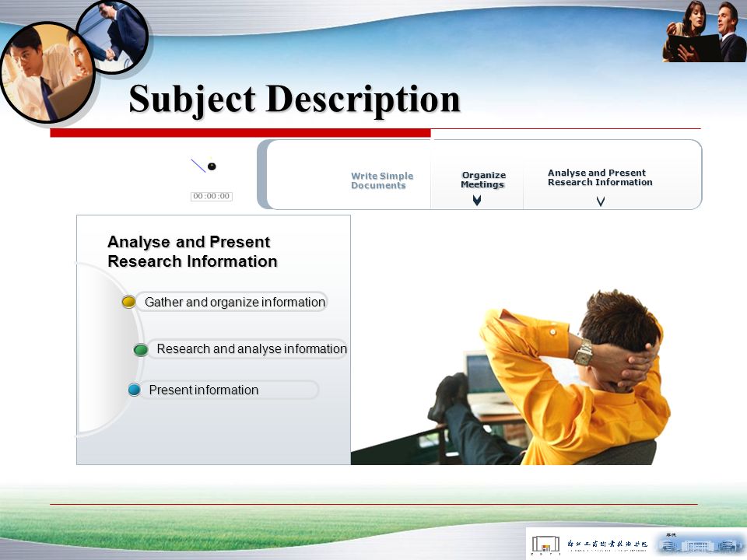Click the blue bullet beside Present information
The image size is (747, 560).
click(x=135, y=390)
